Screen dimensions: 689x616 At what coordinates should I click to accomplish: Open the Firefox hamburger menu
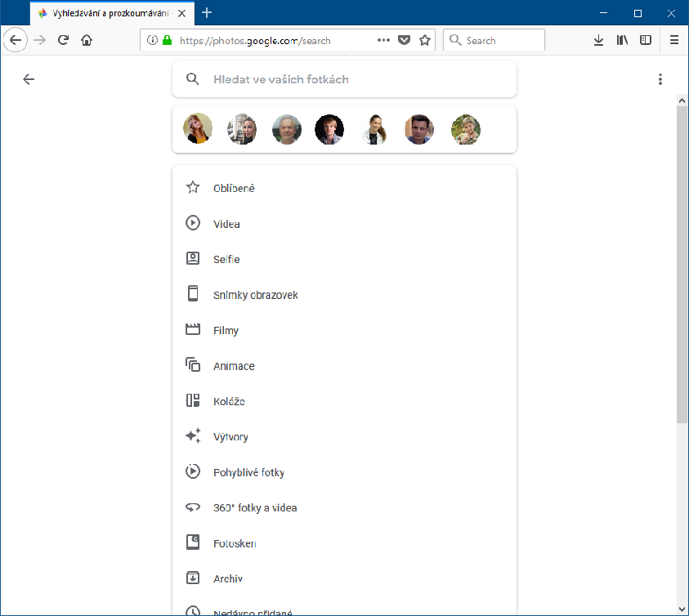[x=674, y=40]
